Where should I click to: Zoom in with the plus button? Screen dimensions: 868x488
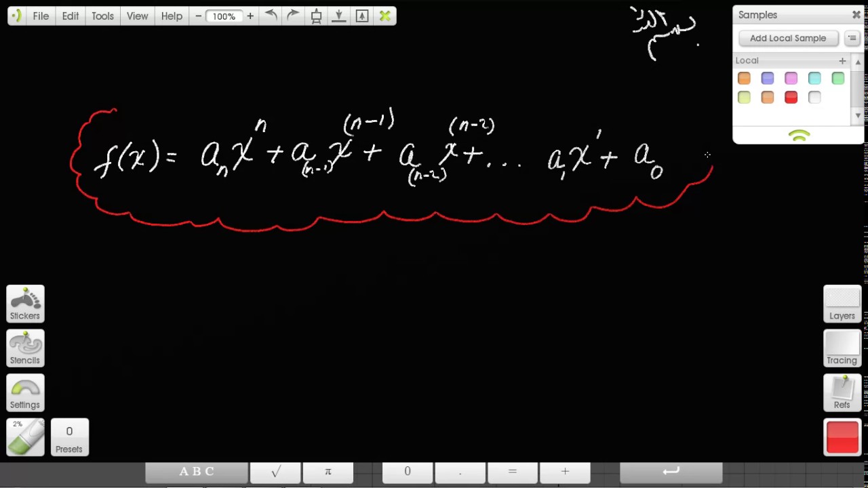tap(250, 16)
